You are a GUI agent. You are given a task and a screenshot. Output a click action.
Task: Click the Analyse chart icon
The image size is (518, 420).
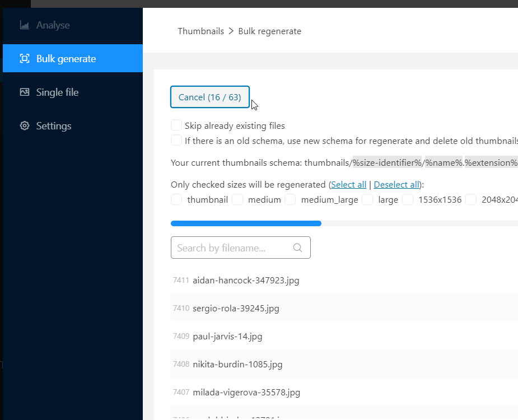(25, 25)
